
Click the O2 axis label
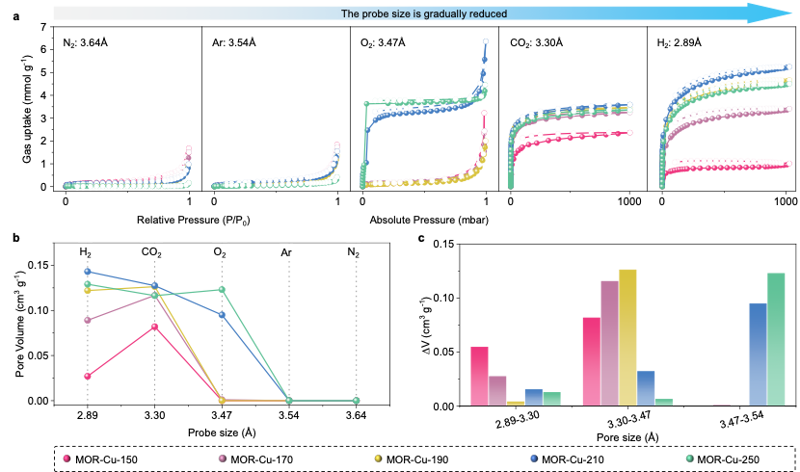click(x=220, y=254)
